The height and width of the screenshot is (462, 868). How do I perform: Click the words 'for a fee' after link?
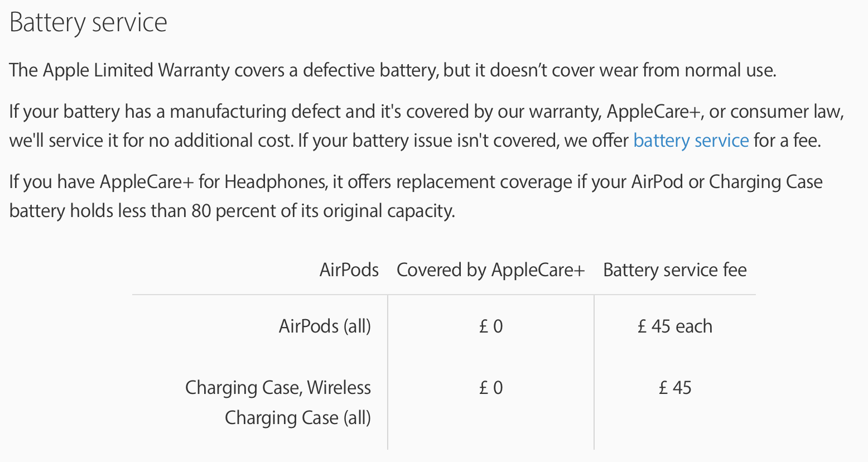pyautogui.click(x=787, y=141)
